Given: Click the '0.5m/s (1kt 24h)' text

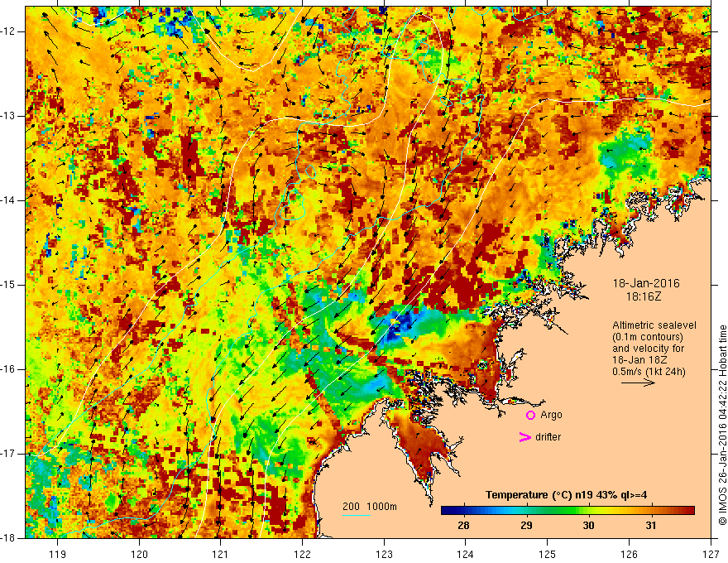Looking at the screenshot, I should point(649,372).
